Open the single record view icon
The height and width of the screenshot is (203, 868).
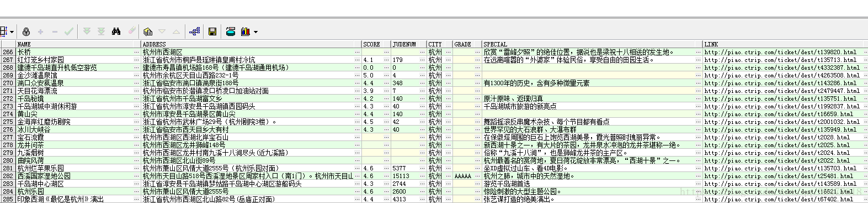coord(148,32)
